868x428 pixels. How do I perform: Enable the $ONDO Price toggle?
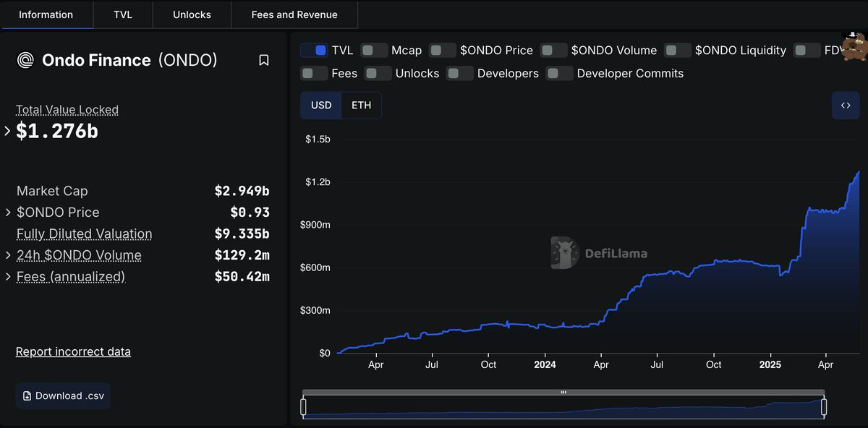443,51
